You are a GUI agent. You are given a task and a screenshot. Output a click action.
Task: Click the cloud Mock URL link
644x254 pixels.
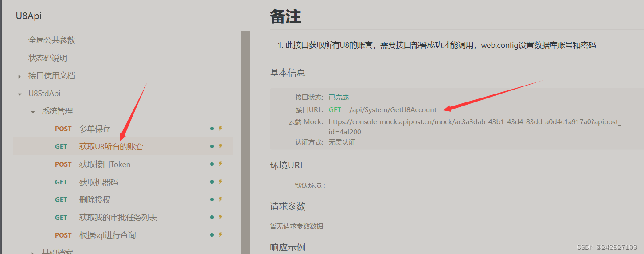click(x=475, y=127)
